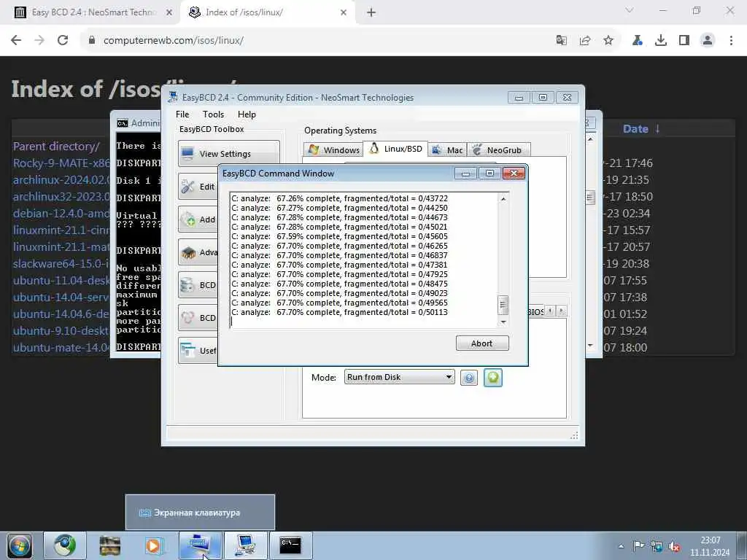Click the muted volume tray icon
The width and height of the screenshot is (747, 560).
(675, 546)
